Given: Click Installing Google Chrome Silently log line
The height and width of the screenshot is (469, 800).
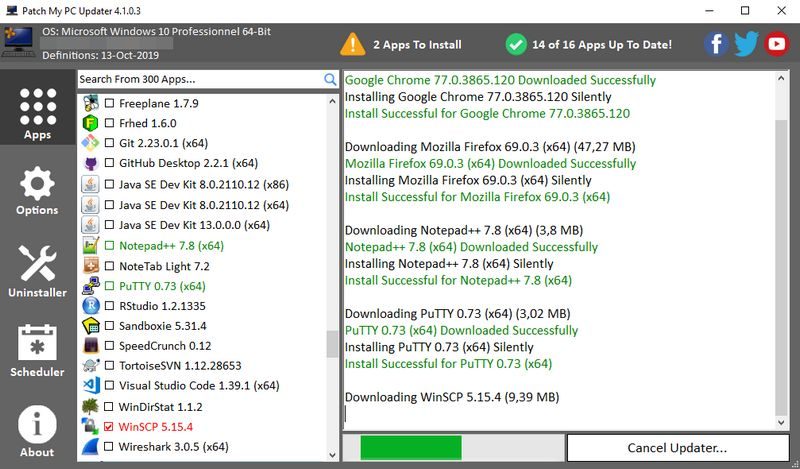Looking at the screenshot, I should click(478, 96).
